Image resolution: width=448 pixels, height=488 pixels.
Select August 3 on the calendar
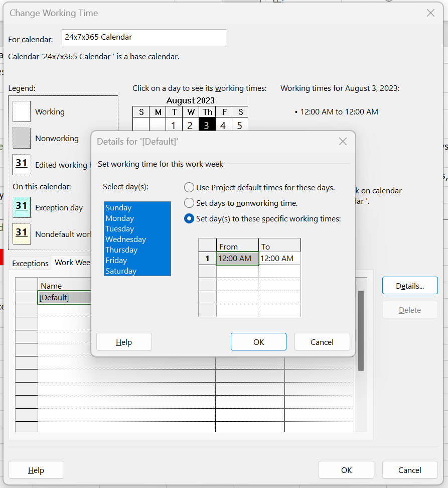point(207,126)
